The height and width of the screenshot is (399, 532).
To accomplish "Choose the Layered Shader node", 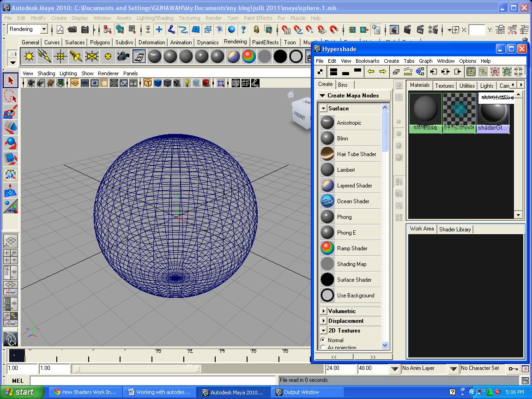I will 350,185.
